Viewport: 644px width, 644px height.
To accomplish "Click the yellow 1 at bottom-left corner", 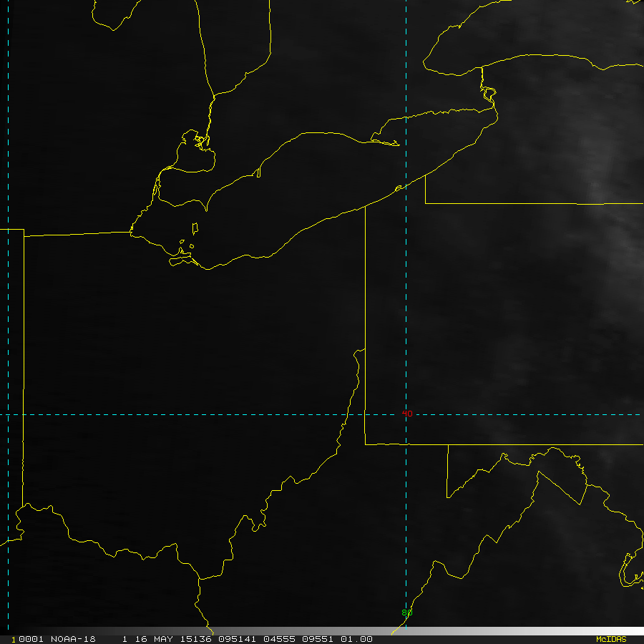I will pyautogui.click(x=14, y=639).
